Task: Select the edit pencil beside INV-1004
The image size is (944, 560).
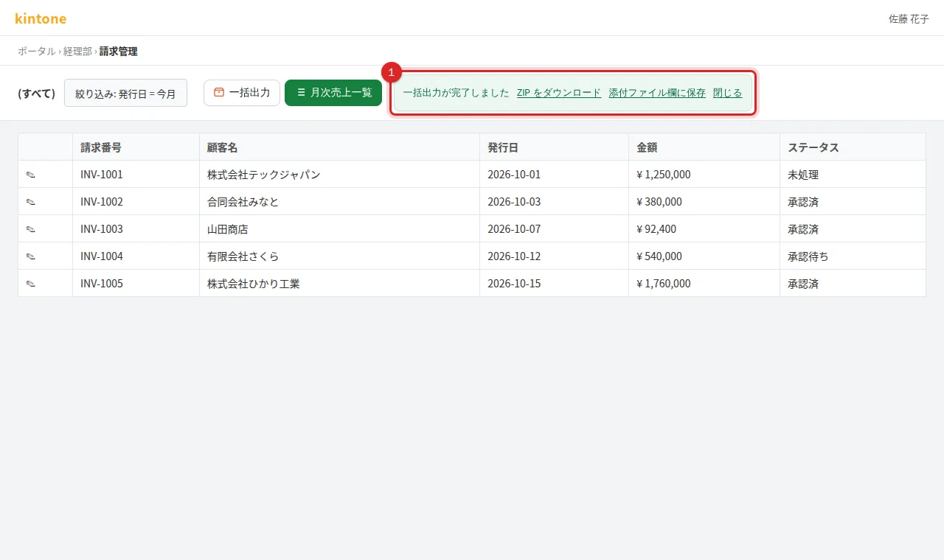Action: point(31,256)
